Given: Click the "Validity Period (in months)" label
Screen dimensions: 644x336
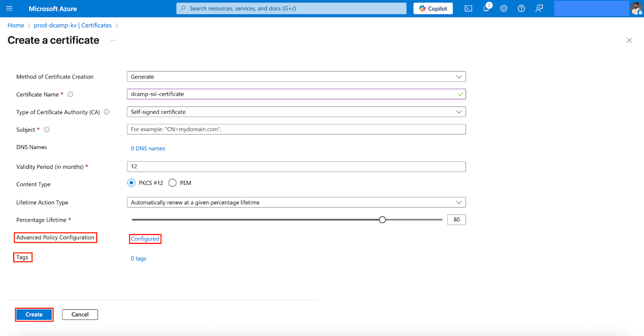Looking at the screenshot, I should pyautogui.click(x=50, y=167).
